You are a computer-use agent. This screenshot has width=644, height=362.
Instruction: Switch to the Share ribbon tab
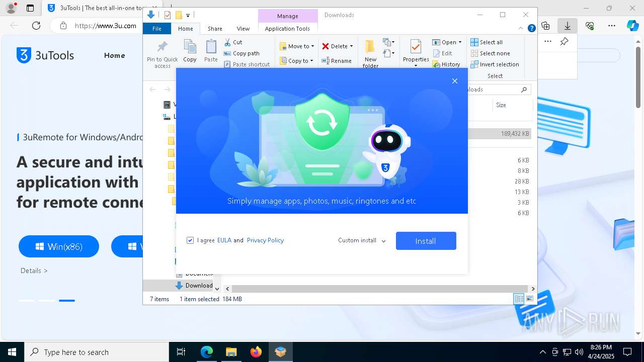click(x=215, y=29)
